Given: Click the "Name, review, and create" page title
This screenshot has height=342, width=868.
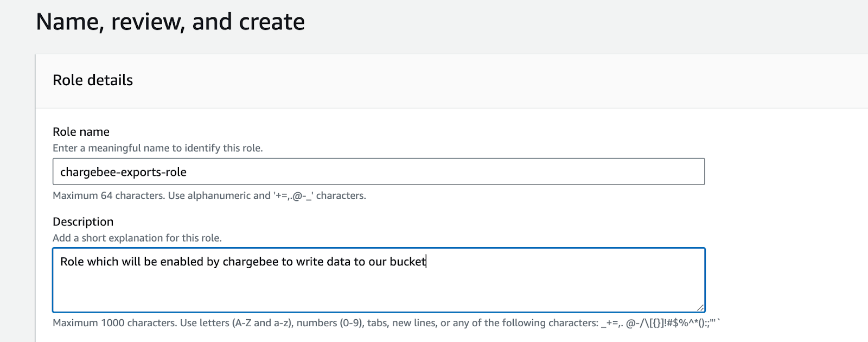Looking at the screenshot, I should coord(170,22).
